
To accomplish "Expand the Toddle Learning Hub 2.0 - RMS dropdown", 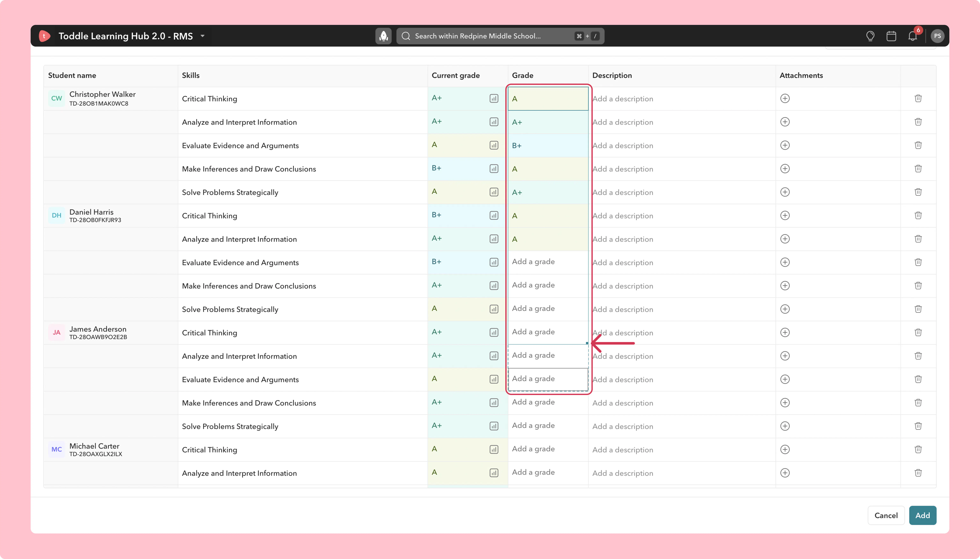I will [x=203, y=36].
